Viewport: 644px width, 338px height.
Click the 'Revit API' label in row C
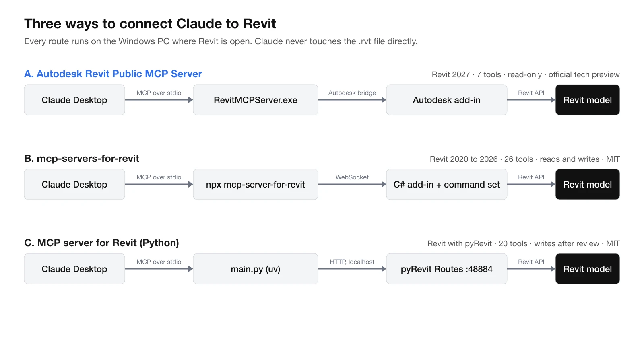tap(531, 262)
